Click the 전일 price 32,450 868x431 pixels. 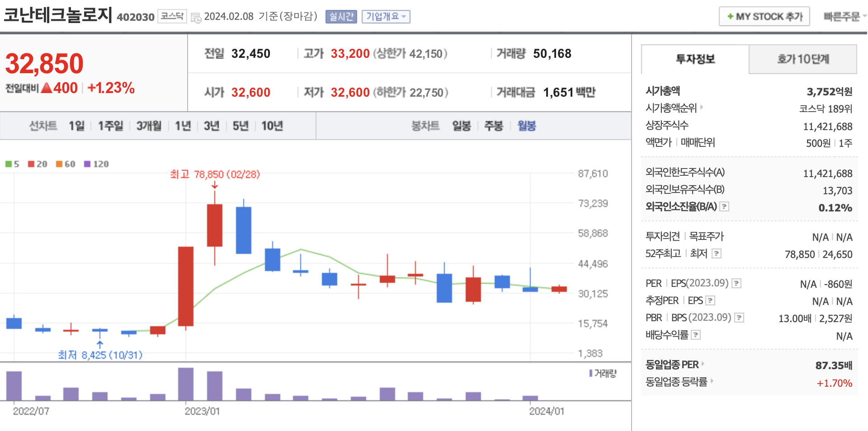coord(251,54)
